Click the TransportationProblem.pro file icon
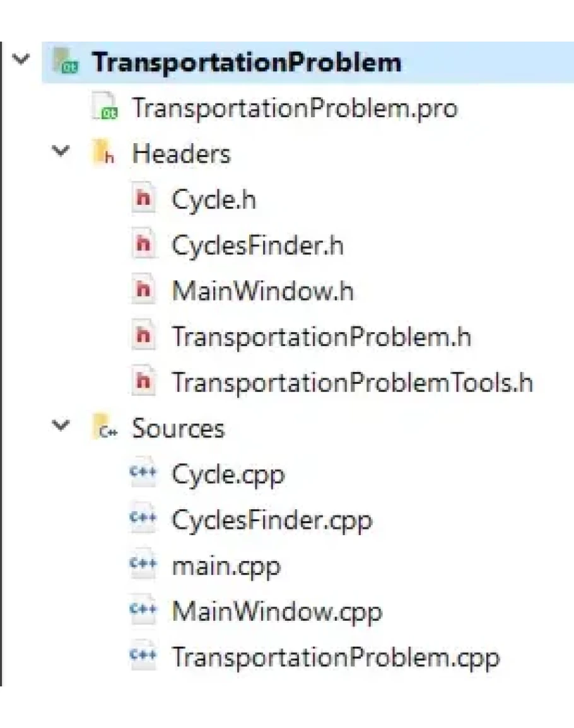574x728 pixels. point(103,108)
